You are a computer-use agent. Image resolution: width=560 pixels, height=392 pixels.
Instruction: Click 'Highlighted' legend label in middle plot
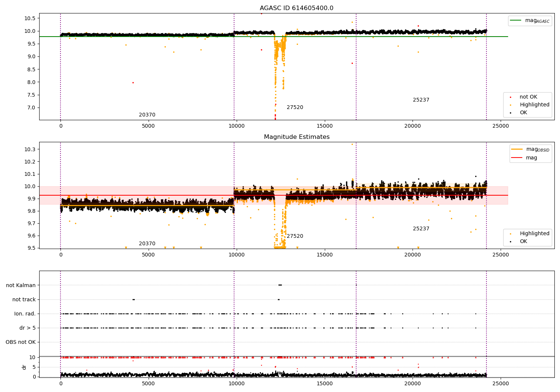535,234
